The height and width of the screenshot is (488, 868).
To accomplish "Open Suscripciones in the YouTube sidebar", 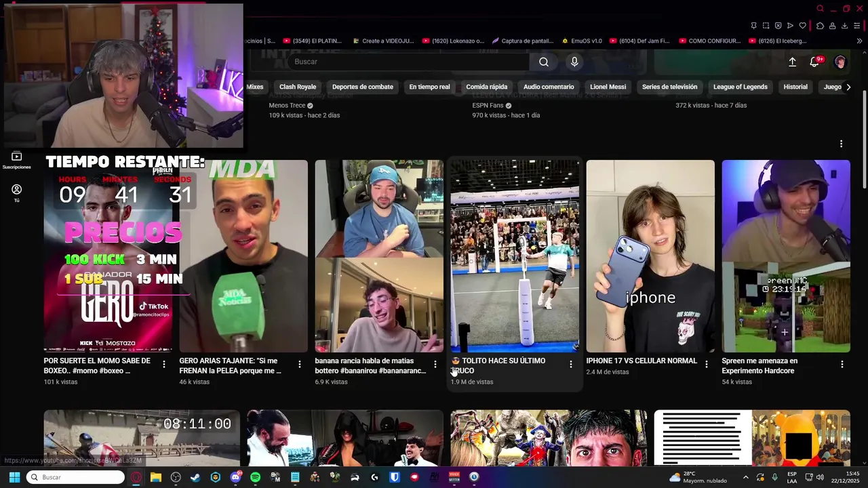I will 17,160.
